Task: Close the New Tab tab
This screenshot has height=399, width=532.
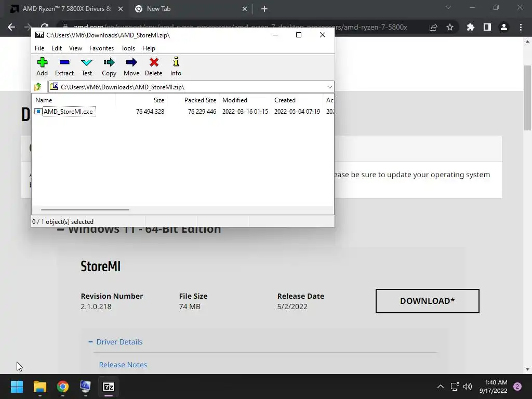Action: [245, 9]
